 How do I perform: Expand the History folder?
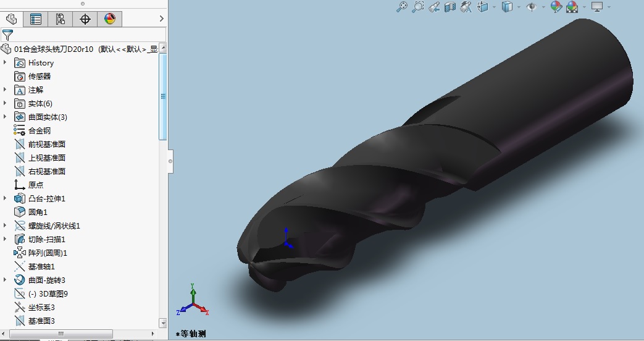tap(5, 62)
